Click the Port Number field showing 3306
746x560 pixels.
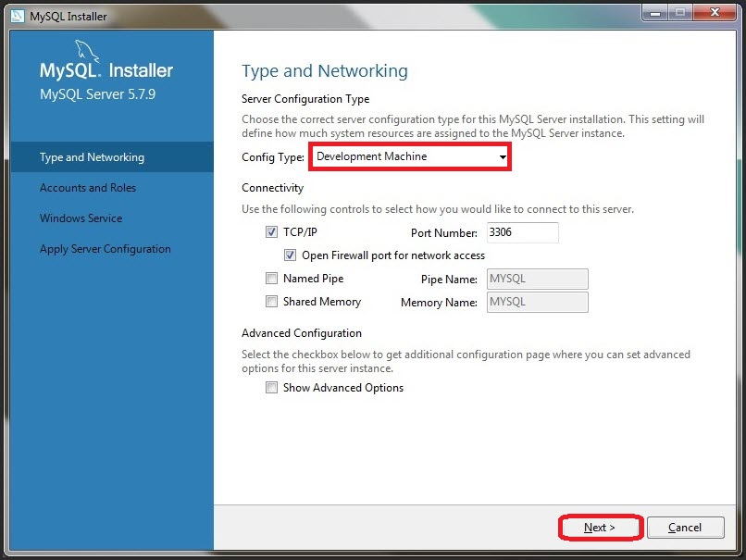click(522, 232)
